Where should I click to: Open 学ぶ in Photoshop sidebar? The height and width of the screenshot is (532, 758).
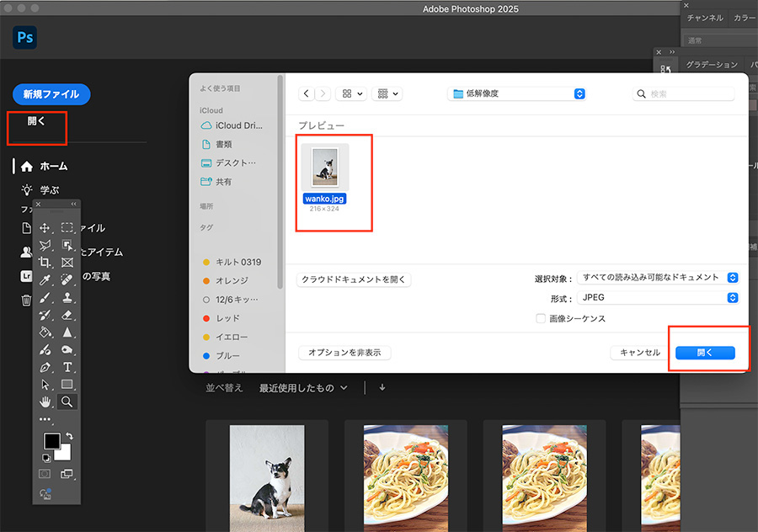click(40, 190)
